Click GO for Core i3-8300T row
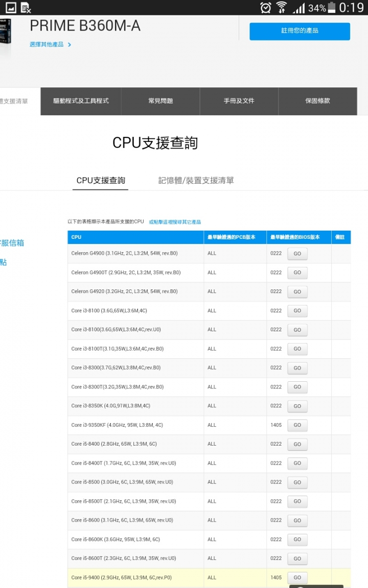368x588 pixels. (x=297, y=387)
